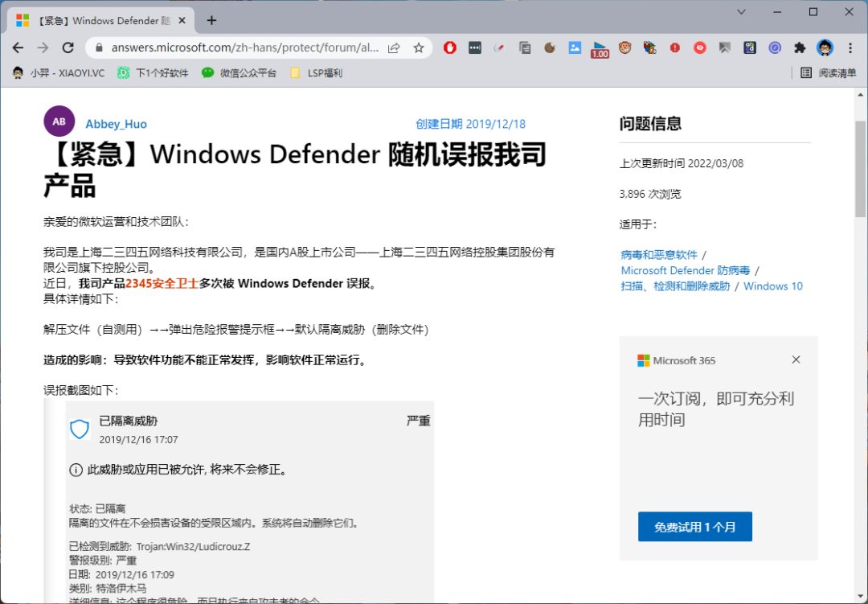868x604 pixels.
Task: Click the browser back arrow
Action: [x=18, y=47]
